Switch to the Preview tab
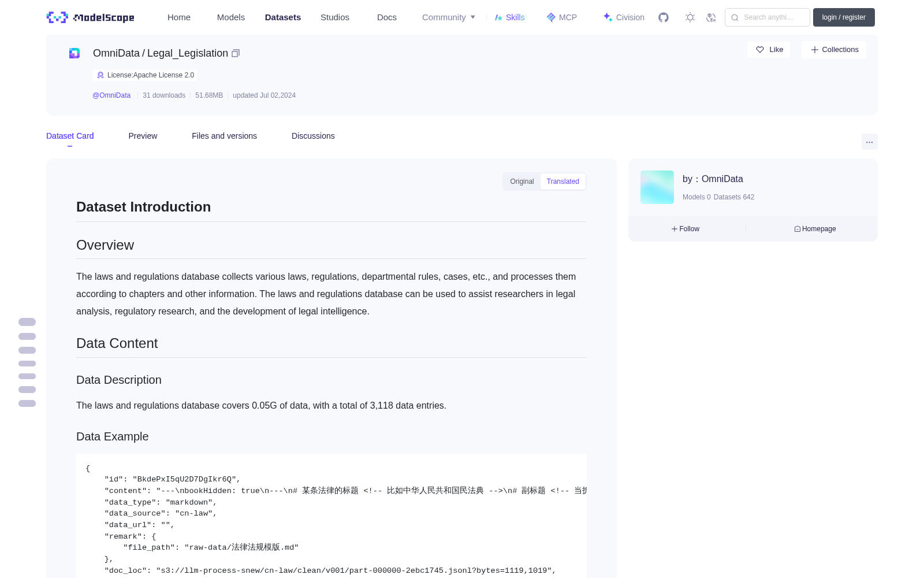 (143, 136)
